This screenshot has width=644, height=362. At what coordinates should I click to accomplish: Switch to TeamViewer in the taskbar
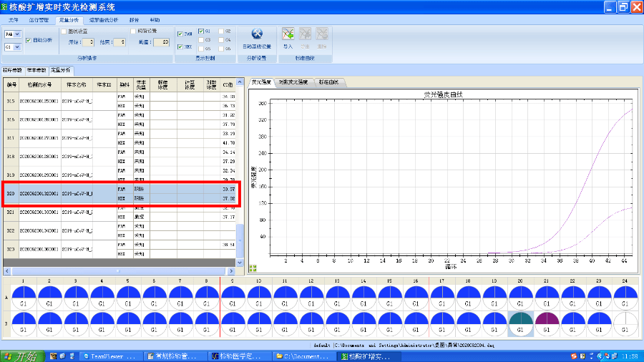(110, 356)
